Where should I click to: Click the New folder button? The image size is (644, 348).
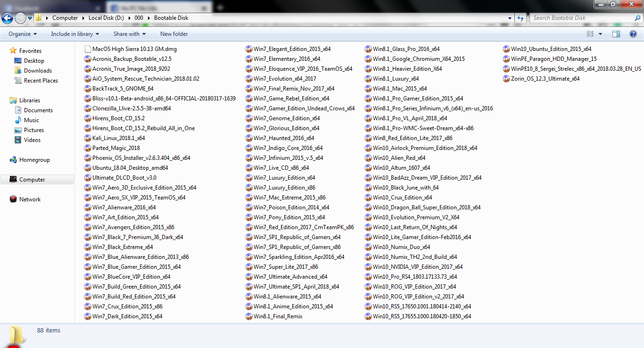click(x=174, y=34)
